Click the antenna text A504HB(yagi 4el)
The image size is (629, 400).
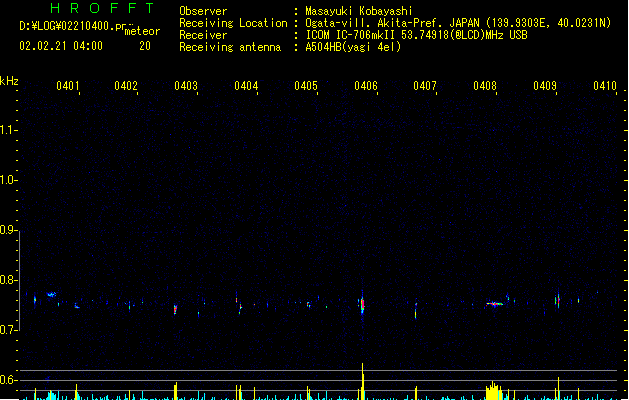[x=353, y=47]
